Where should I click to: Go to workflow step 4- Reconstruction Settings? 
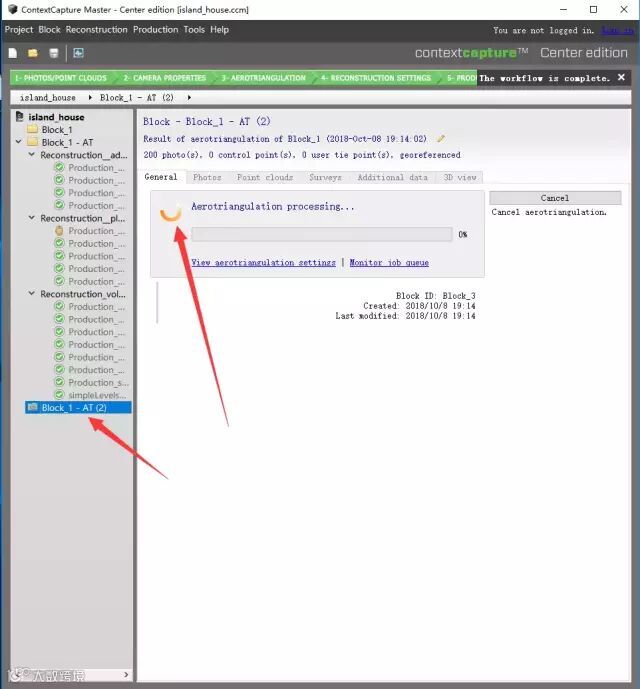click(x=376, y=78)
